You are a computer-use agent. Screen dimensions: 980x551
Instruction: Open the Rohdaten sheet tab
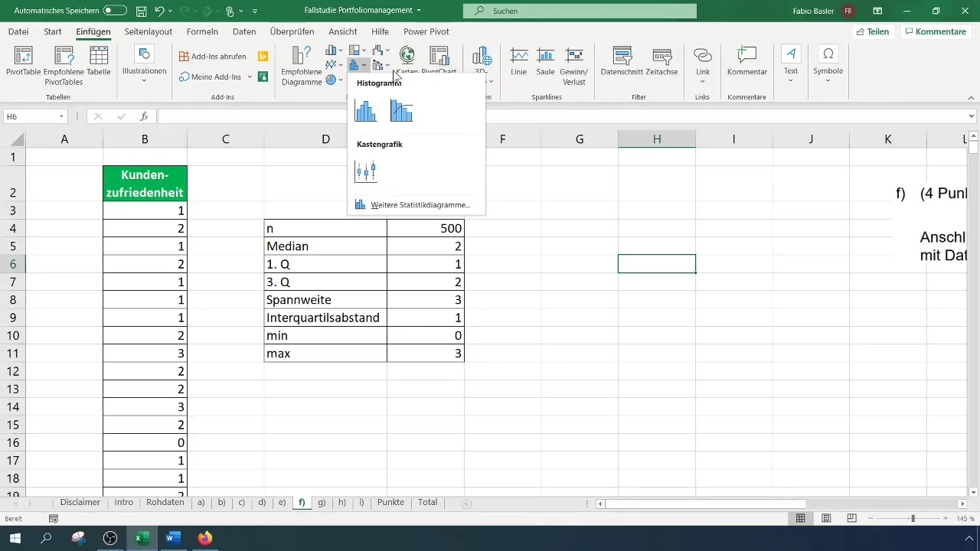pos(165,503)
